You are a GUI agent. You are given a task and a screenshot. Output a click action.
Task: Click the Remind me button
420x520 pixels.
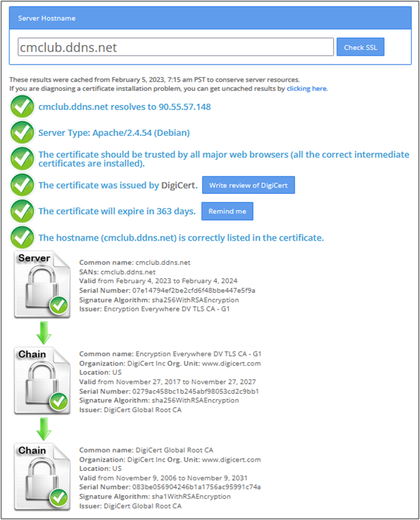tap(227, 211)
